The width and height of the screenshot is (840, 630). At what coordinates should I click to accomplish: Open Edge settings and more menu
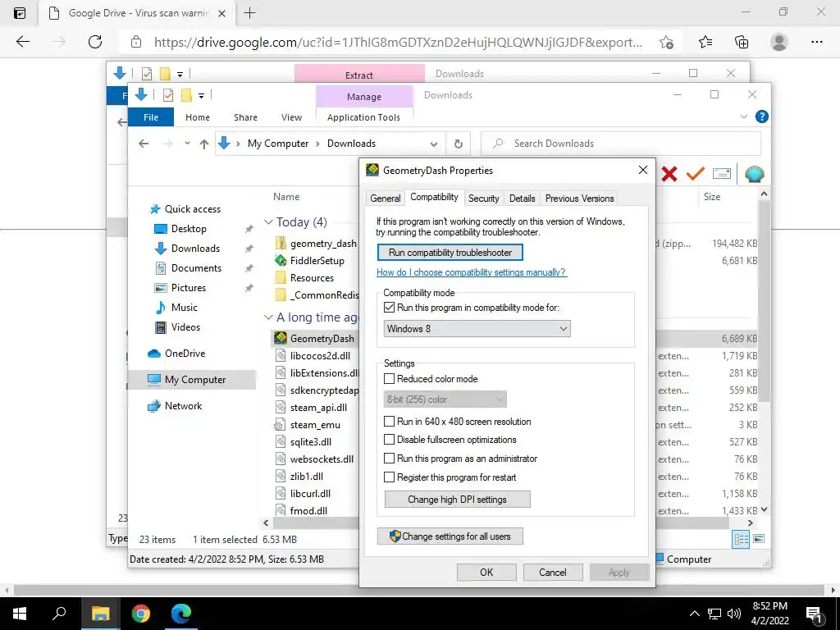point(816,42)
